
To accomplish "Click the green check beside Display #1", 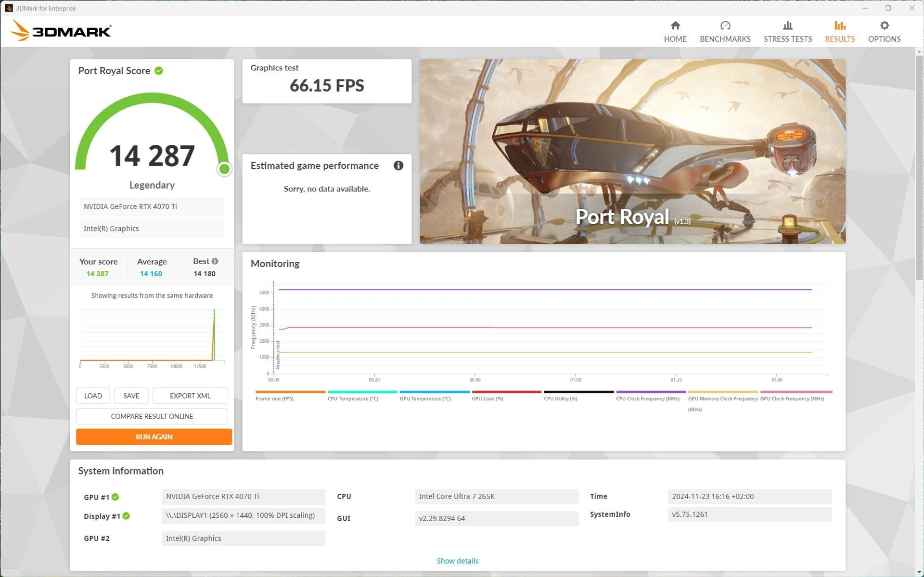I will pos(126,516).
